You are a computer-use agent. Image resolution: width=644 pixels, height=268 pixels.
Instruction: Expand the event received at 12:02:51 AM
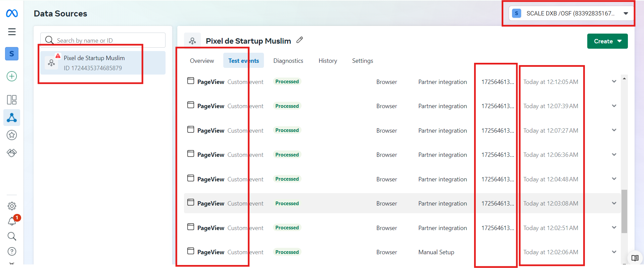[614, 228]
